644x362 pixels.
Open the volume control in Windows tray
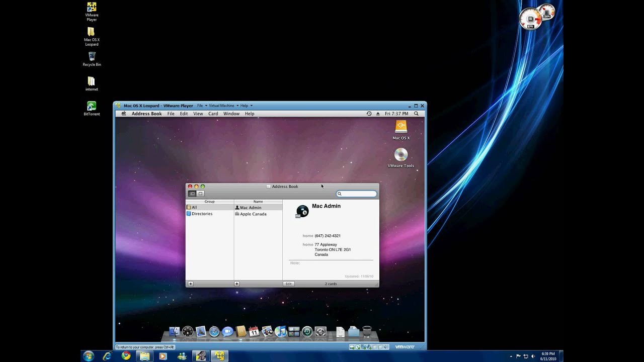tap(533, 356)
